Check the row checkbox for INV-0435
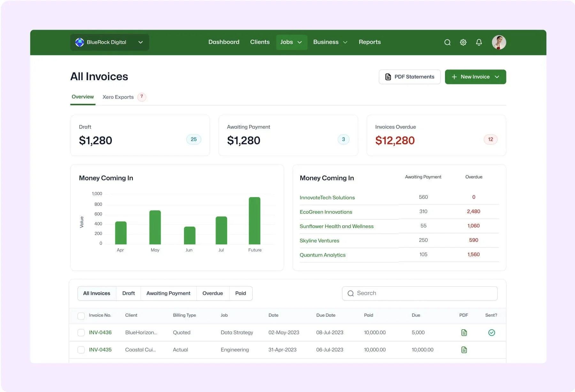Screen dimensions: 575x392 [x=81, y=350]
